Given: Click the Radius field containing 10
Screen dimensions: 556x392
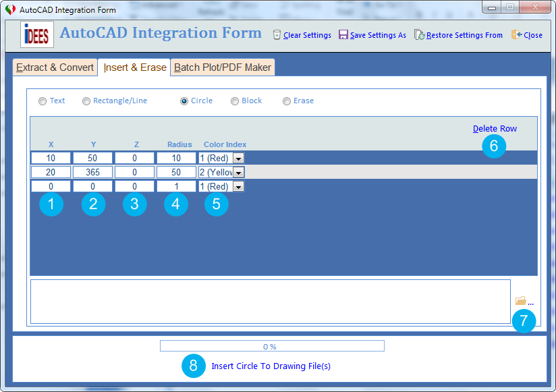Looking at the screenshot, I should pyautogui.click(x=176, y=158).
